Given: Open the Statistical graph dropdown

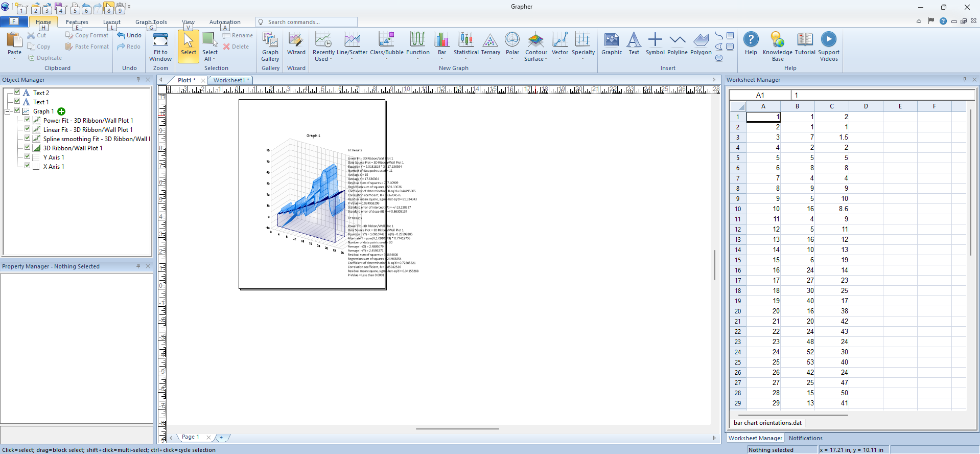Looking at the screenshot, I should (466, 47).
